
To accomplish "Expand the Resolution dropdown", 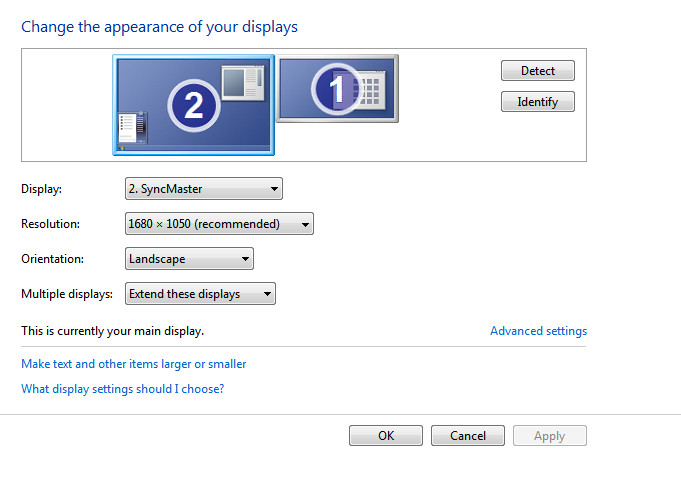I will click(219, 224).
